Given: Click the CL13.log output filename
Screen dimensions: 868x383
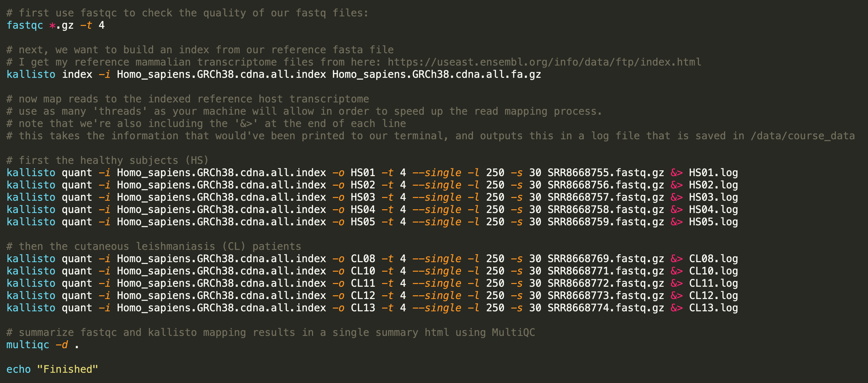Looking at the screenshot, I should [713, 308].
